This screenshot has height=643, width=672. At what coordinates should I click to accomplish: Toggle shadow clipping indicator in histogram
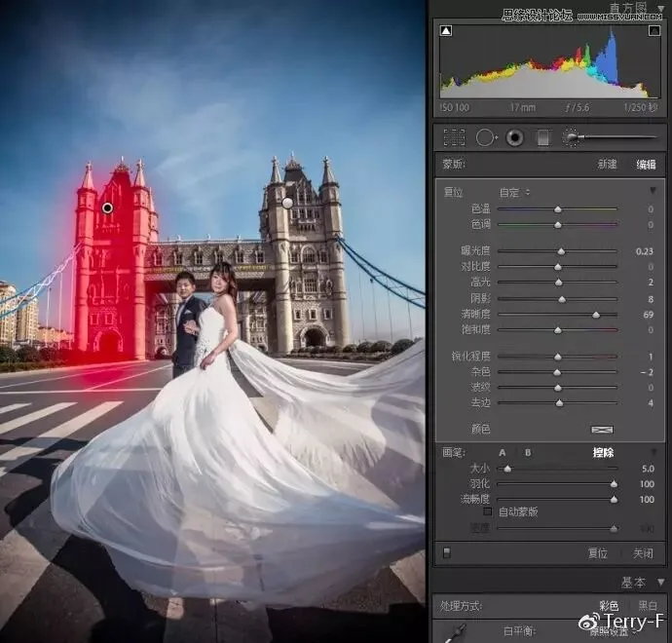(446, 31)
